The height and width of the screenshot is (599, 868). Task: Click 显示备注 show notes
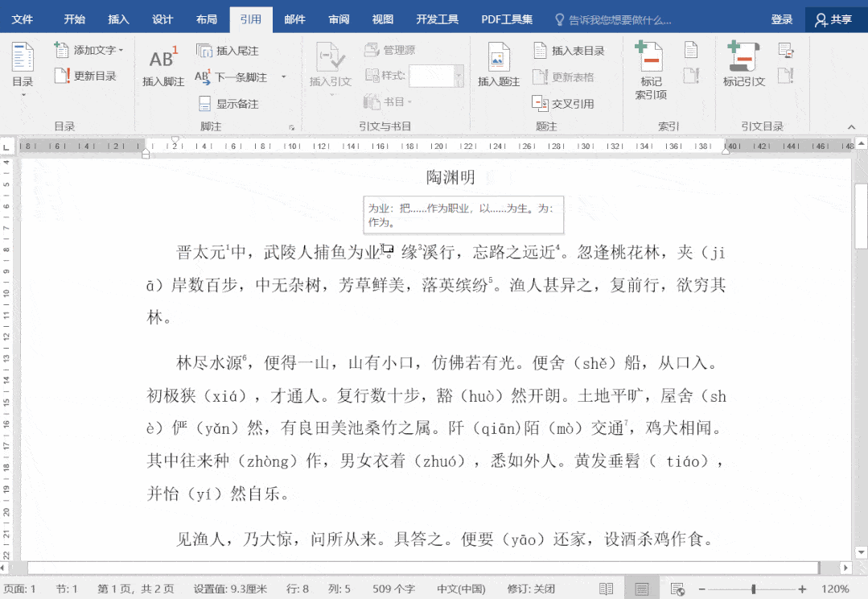coord(228,104)
